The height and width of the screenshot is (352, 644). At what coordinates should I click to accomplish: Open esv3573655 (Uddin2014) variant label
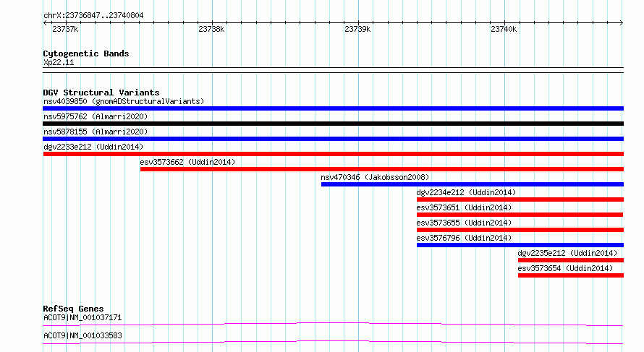(x=464, y=223)
